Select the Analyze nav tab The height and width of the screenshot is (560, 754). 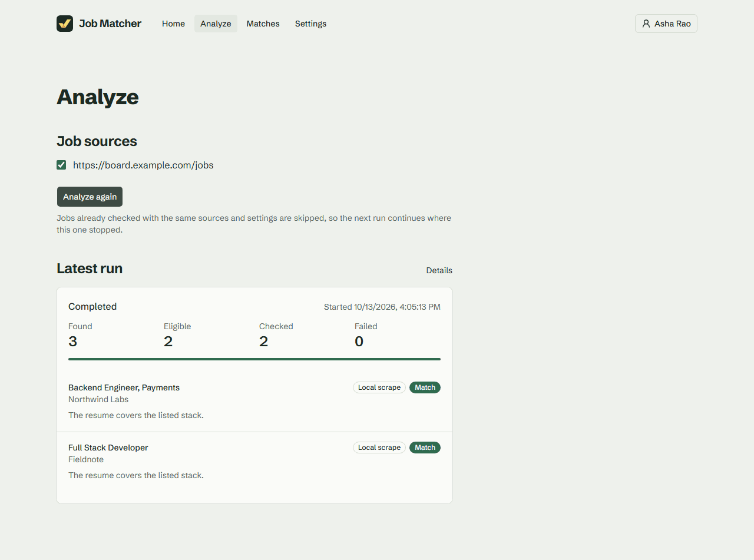(216, 24)
